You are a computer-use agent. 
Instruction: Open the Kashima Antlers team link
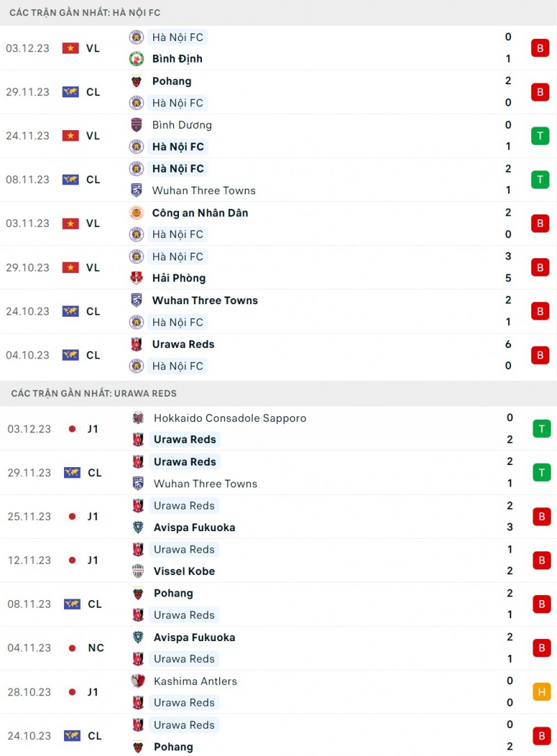pyautogui.click(x=195, y=682)
